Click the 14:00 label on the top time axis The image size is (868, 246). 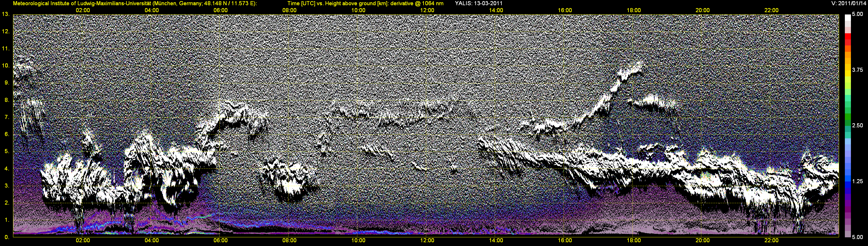point(496,10)
